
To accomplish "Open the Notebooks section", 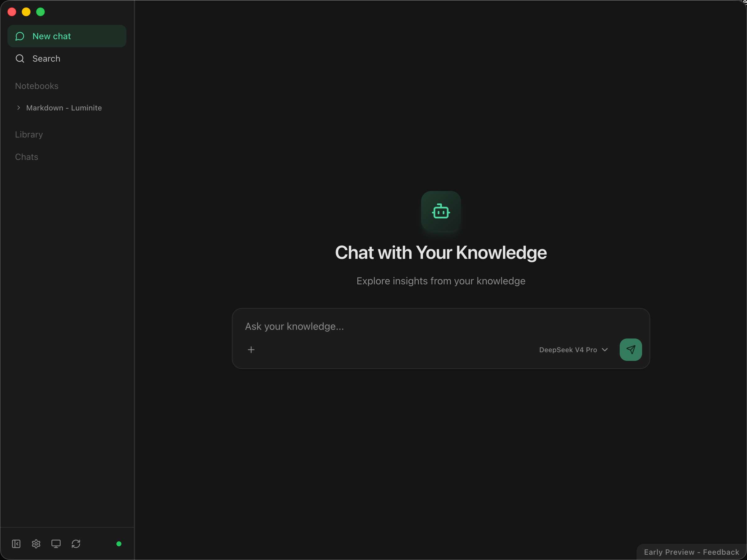I will point(37,86).
